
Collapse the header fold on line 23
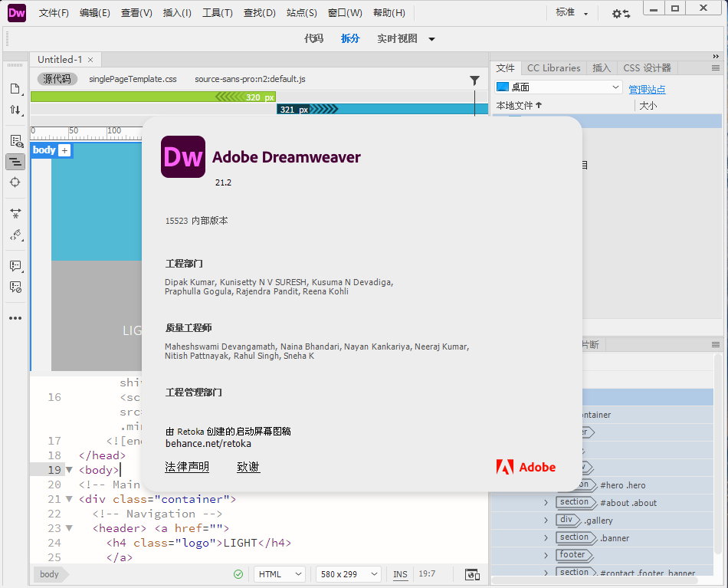click(x=69, y=528)
